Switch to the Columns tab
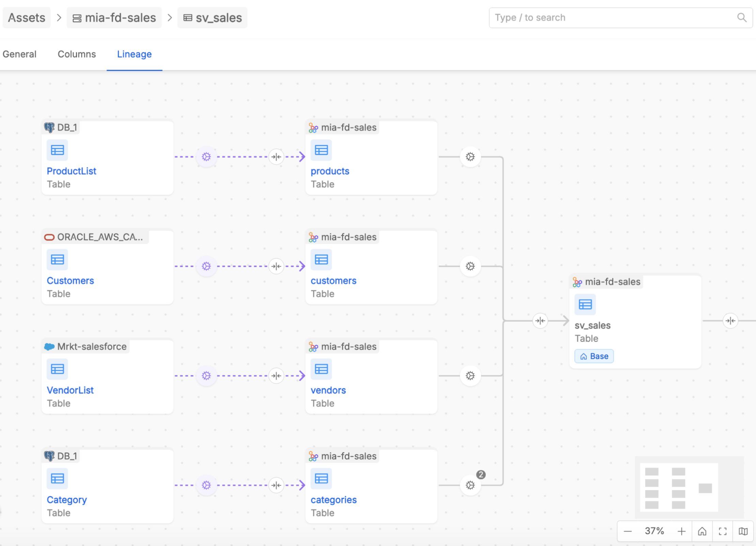 [x=77, y=54]
